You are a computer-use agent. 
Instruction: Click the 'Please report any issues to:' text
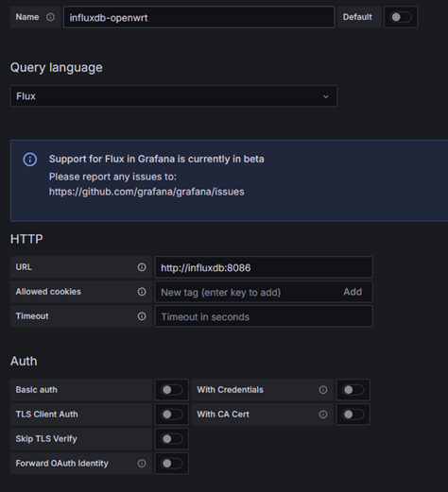[x=112, y=177]
